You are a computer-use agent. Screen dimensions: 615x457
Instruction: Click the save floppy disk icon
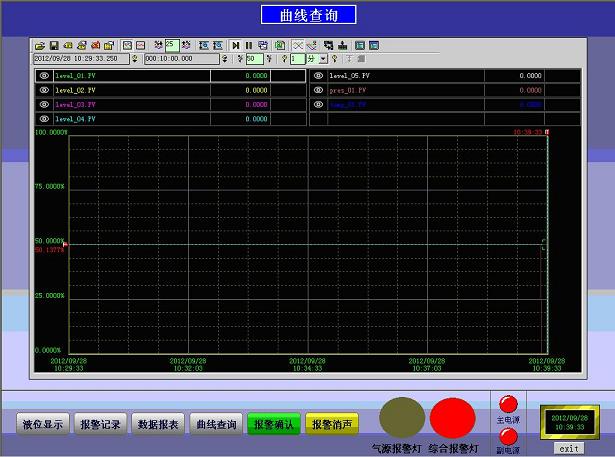(x=54, y=46)
